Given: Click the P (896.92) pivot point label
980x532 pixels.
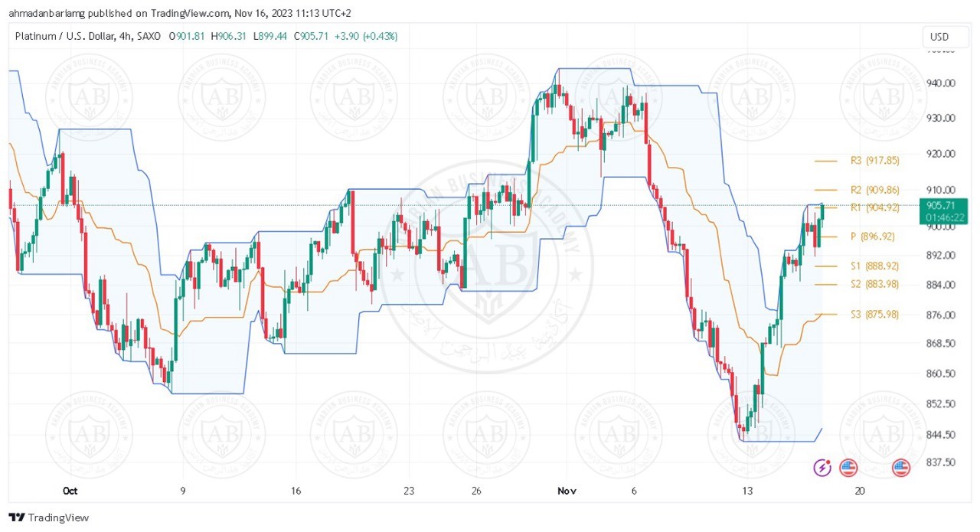Looking at the screenshot, I should coord(872,237).
